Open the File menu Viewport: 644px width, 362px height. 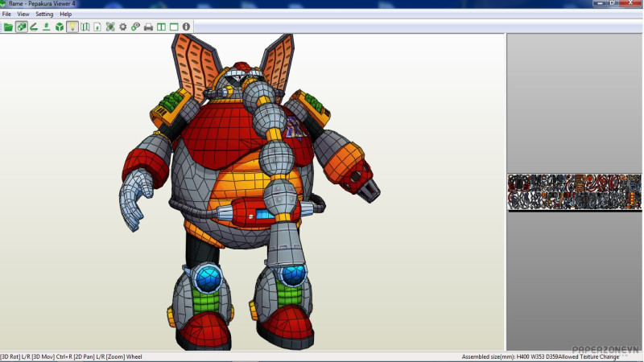point(6,14)
